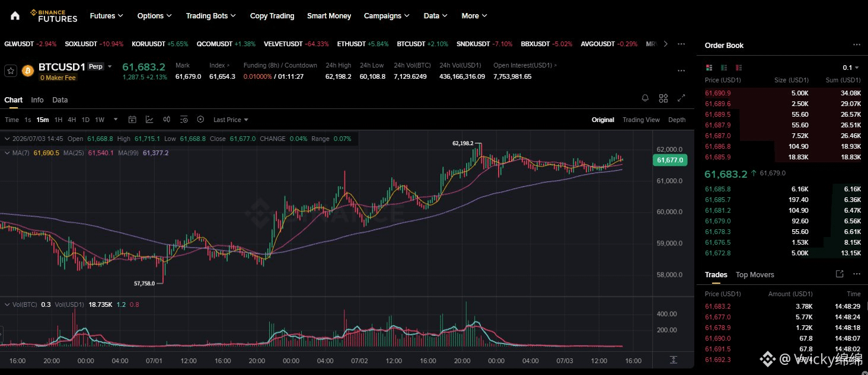Open the Options dropdown menu

point(154,16)
